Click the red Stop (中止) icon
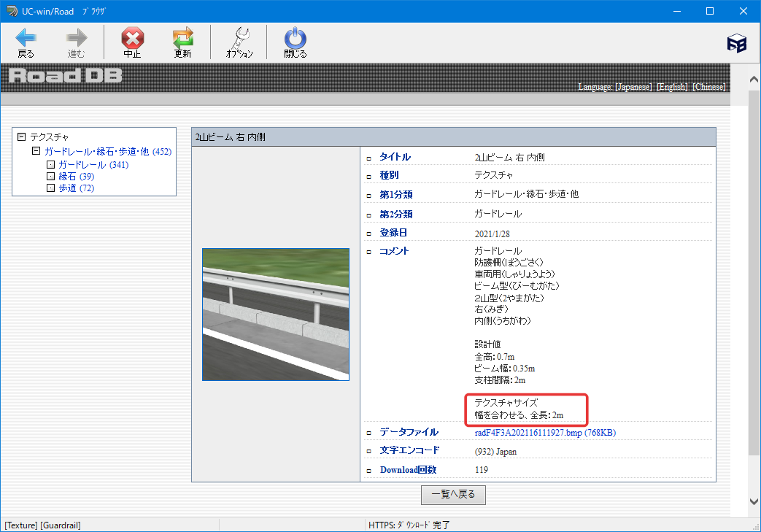Screen dimensions: 761x532 click(x=133, y=37)
